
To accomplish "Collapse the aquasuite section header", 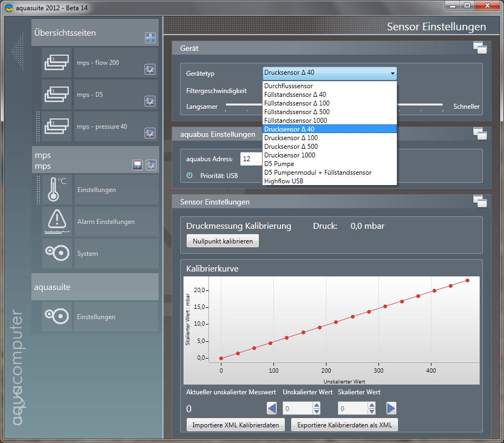I will 95,287.
